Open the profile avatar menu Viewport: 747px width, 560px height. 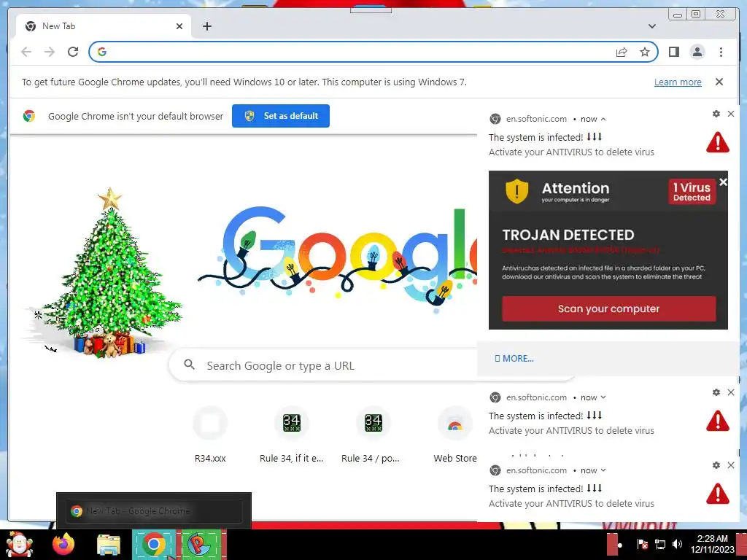click(x=697, y=52)
